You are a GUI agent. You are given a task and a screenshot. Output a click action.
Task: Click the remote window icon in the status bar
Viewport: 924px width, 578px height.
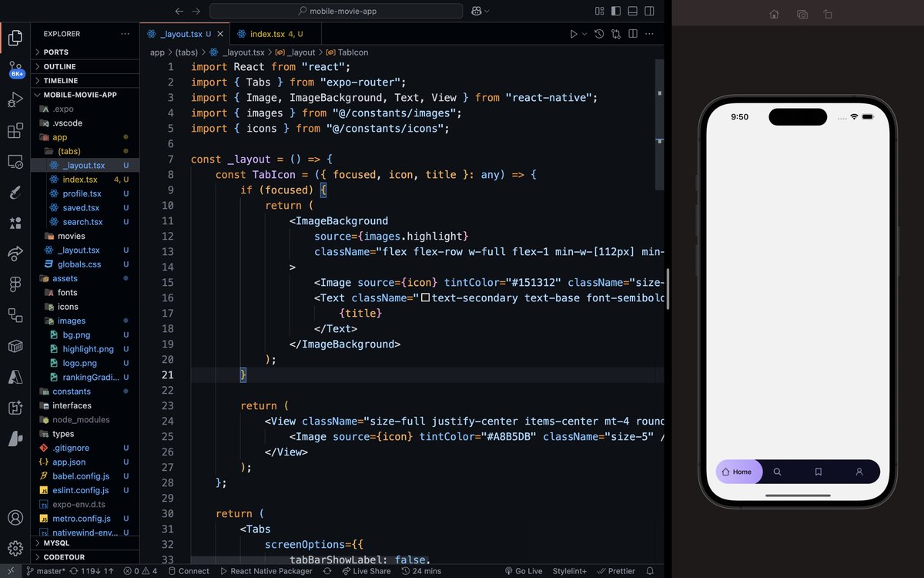[11, 571]
